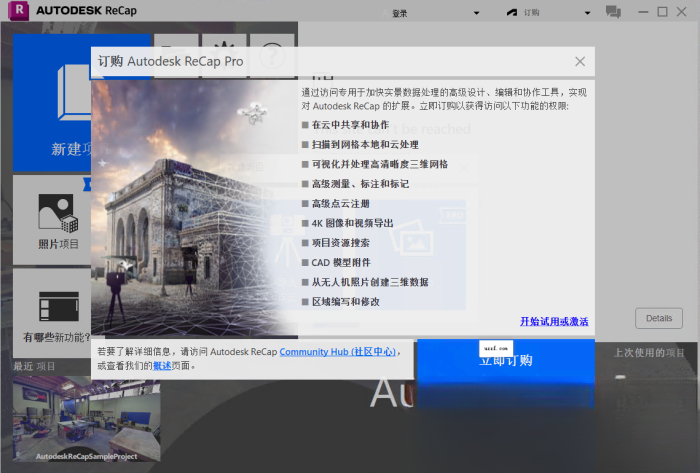Close the 订购 Autodesk ReCap Pro dialog
This screenshot has width=700, height=473.
point(580,62)
